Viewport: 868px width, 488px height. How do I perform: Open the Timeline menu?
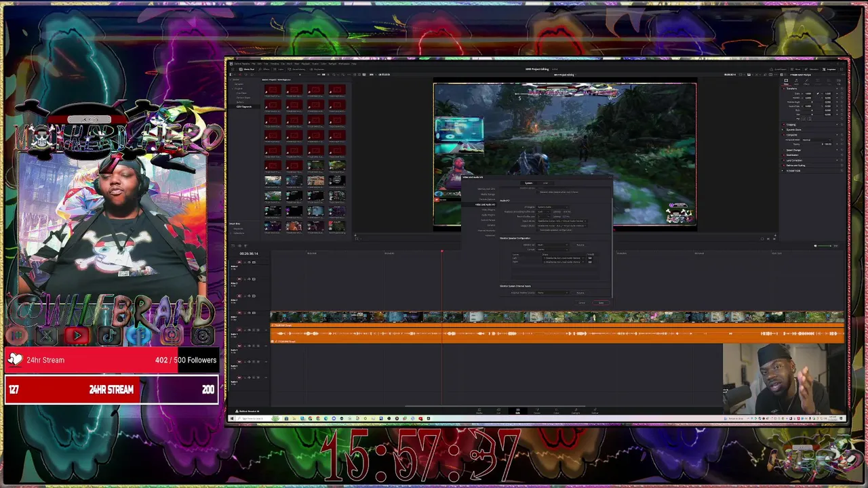coord(275,64)
